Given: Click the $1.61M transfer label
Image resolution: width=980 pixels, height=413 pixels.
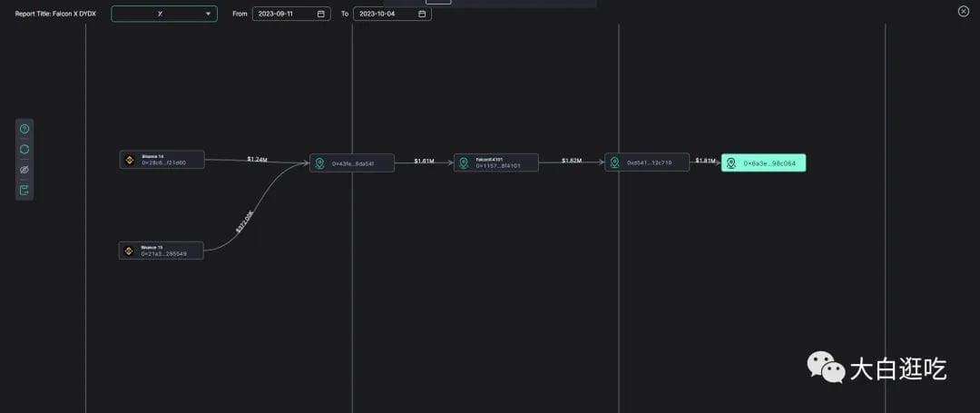Looking at the screenshot, I should [x=424, y=162].
